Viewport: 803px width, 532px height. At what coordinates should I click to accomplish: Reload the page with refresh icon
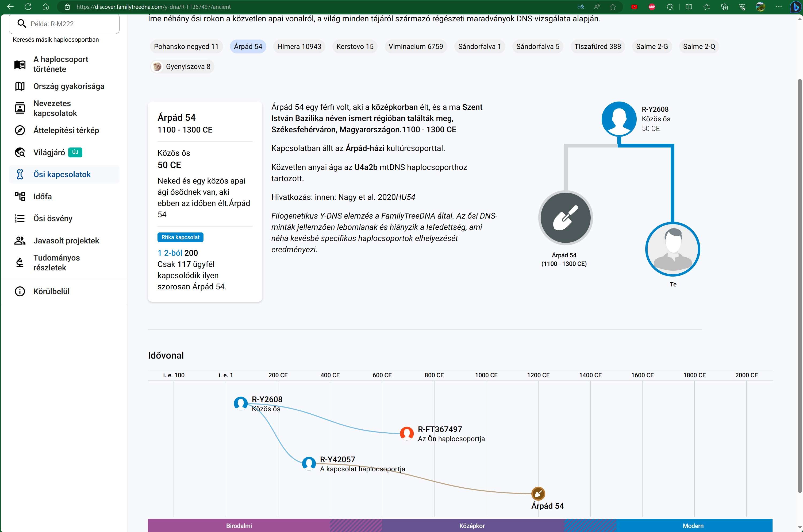coord(28,7)
